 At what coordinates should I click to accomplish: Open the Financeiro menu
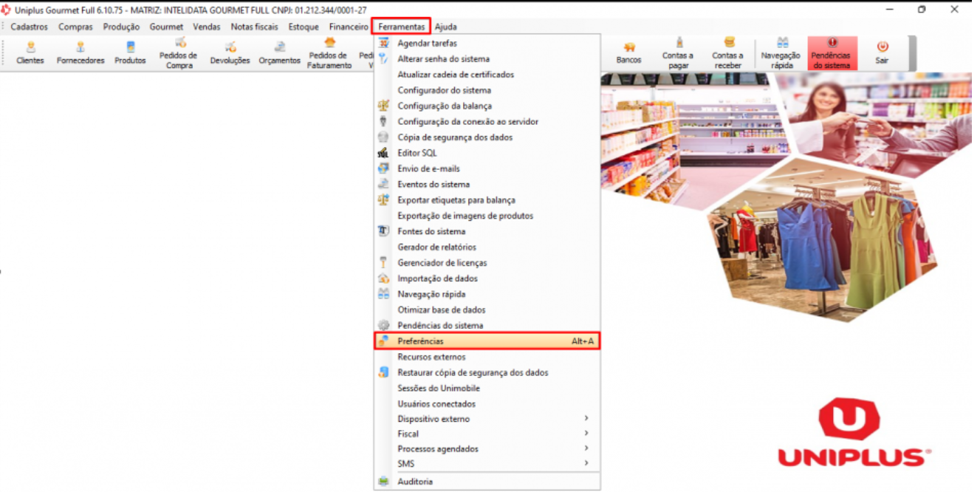[x=349, y=27]
